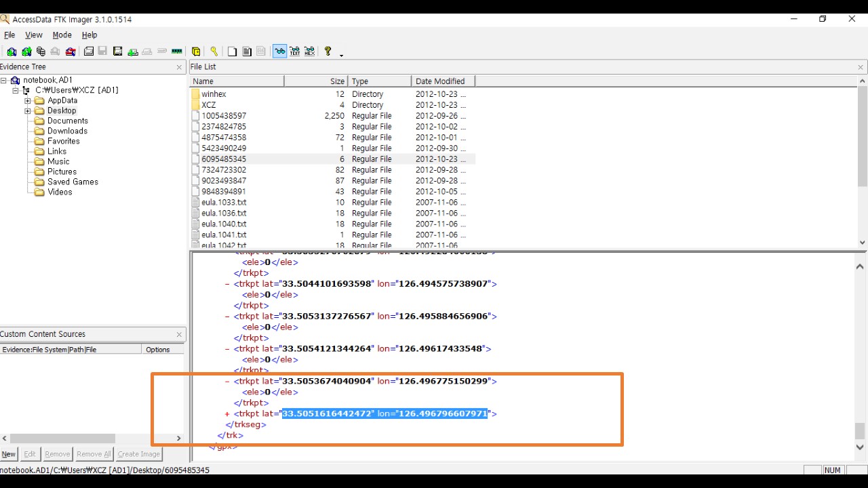The width and height of the screenshot is (868, 488).
Task: Click the Add Evidence Item toolbar icon
Action: 12,52
